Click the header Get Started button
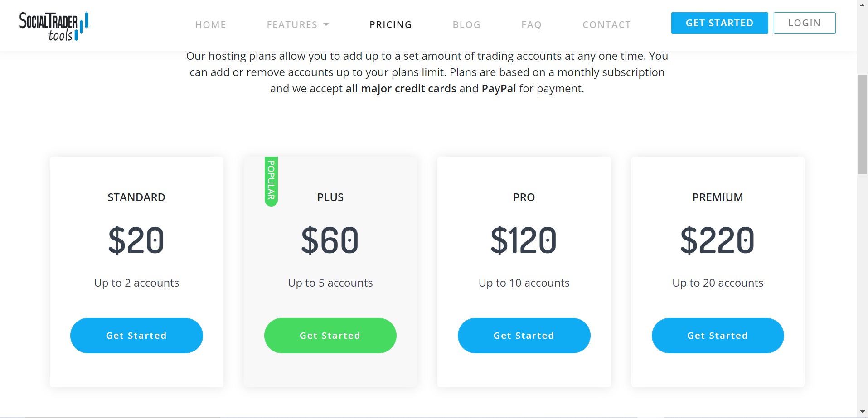 click(x=719, y=23)
